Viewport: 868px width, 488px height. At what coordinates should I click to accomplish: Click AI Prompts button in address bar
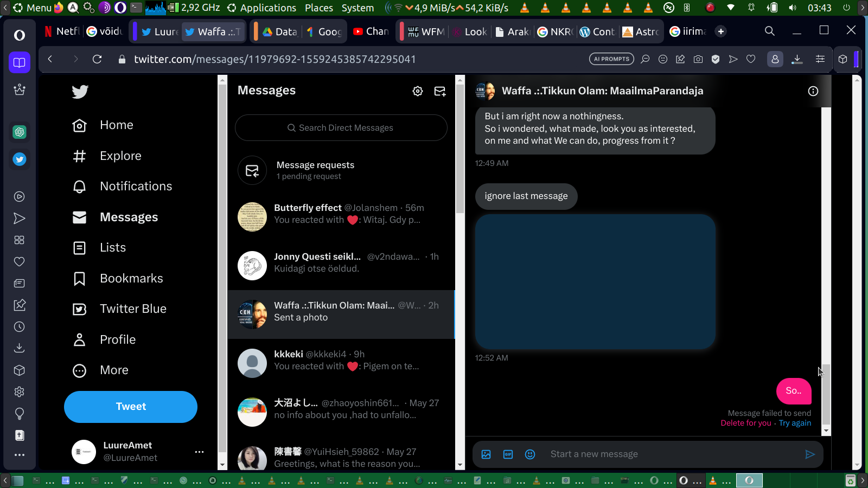pos(611,59)
